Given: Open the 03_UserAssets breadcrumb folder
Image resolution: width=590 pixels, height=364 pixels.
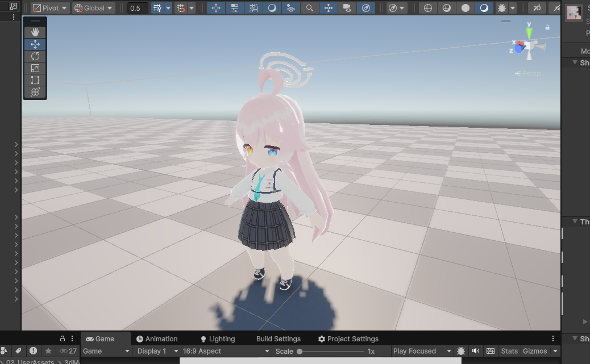Looking at the screenshot, I should 30,361.
